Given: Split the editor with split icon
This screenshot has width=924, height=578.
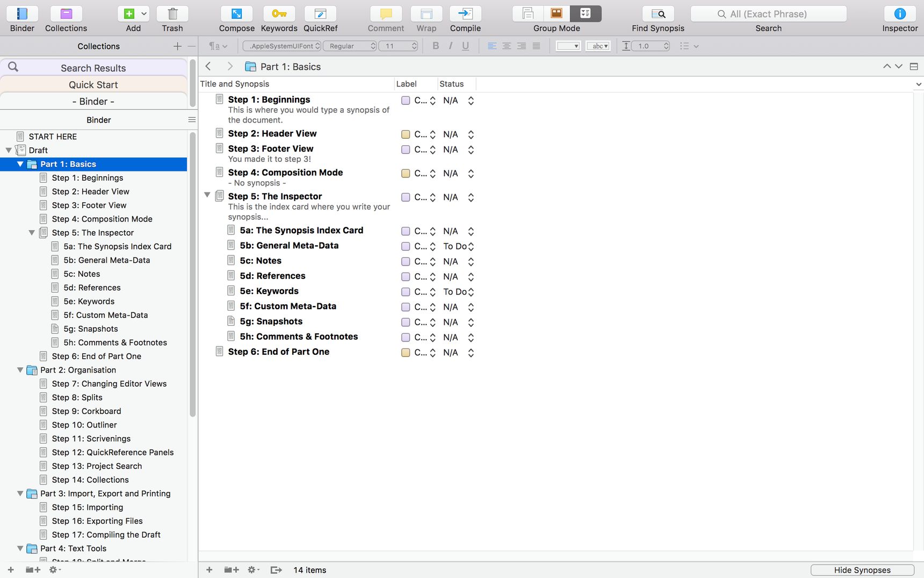Looking at the screenshot, I should click(x=914, y=66).
